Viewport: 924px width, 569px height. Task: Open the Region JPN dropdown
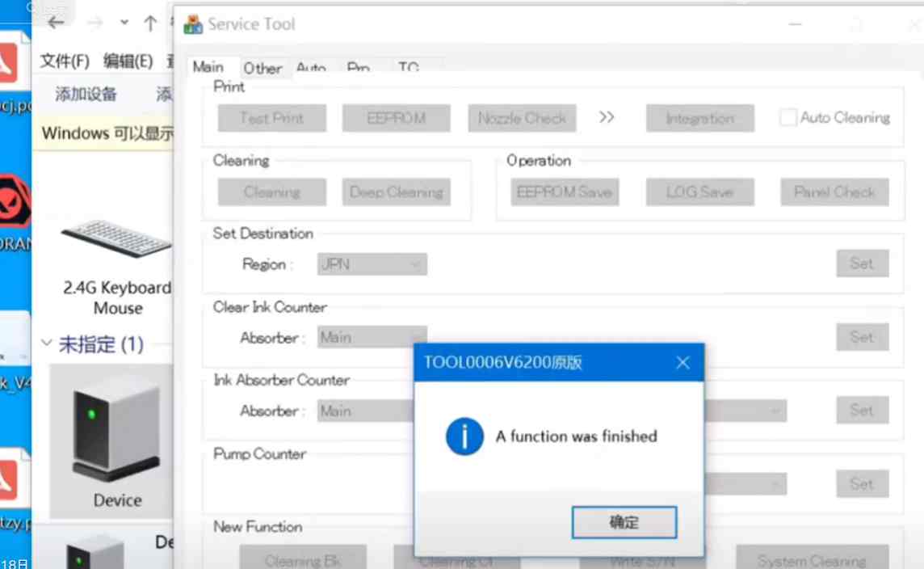pyautogui.click(x=372, y=264)
